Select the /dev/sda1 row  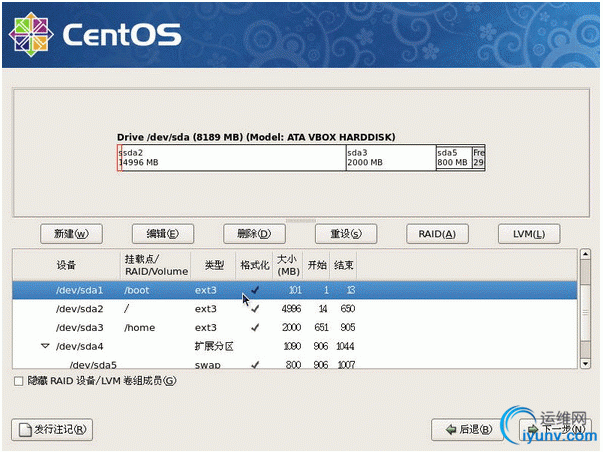click(x=295, y=290)
